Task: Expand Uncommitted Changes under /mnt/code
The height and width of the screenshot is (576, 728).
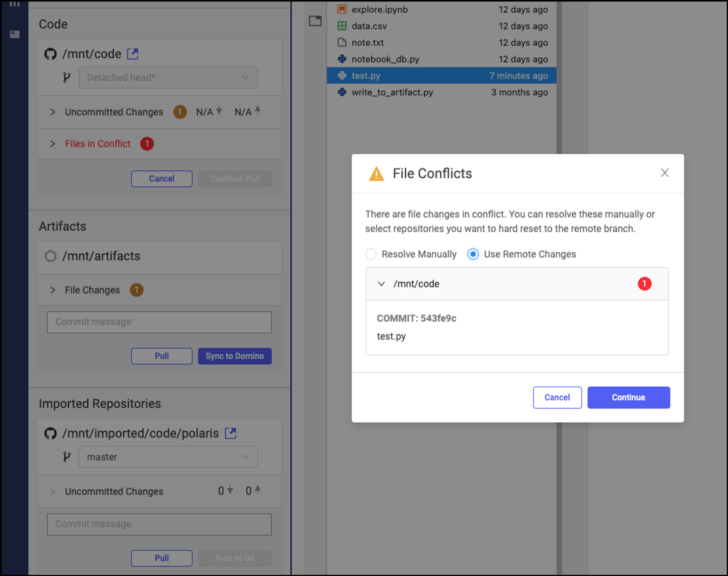Action: [x=52, y=112]
